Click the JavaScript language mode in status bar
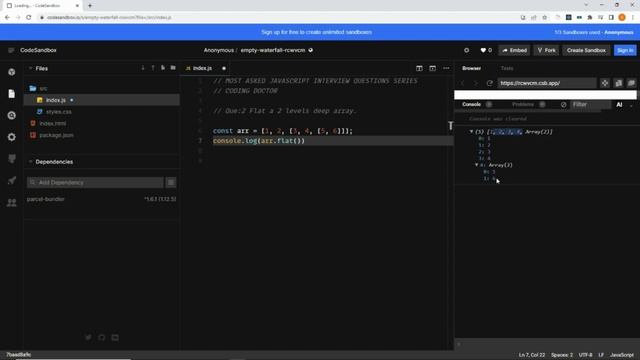The width and height of the screenshot is (640, 360). (622, 355)
